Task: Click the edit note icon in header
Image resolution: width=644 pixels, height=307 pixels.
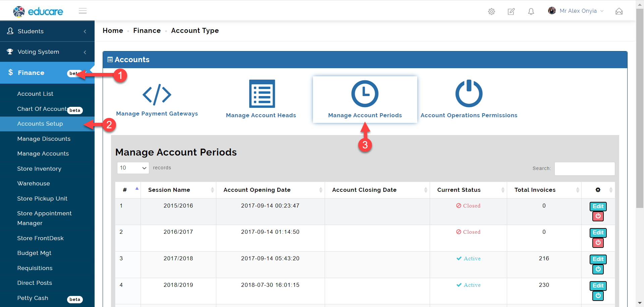Action: pyautogui.click(x=511, y=11)
